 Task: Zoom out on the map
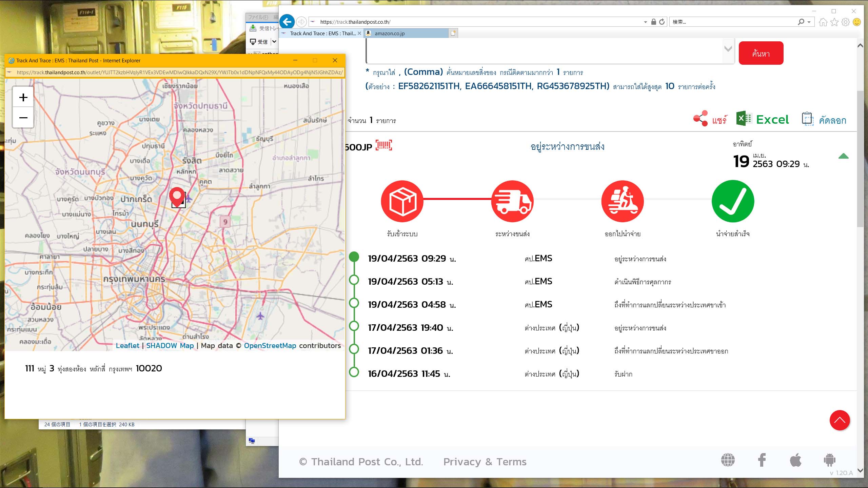click(x=23, y=118)
